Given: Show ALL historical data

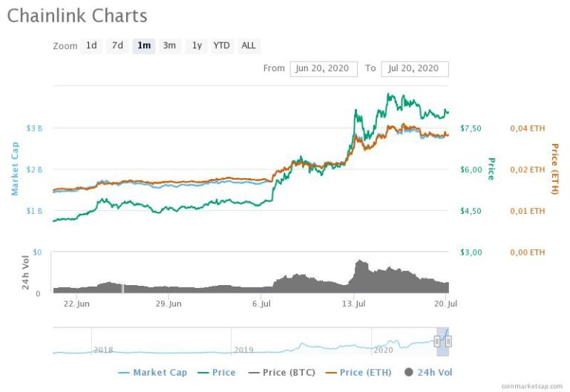Looking at the screenshot, I should coord(249,46).
